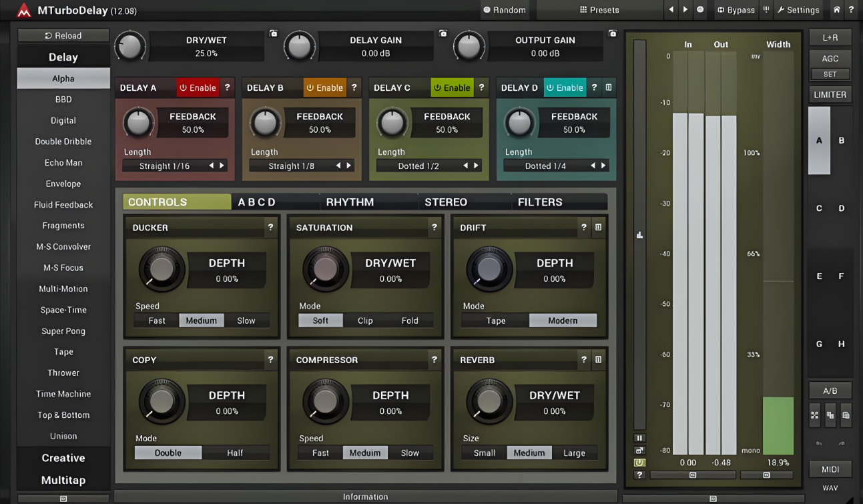Click the round dot icon beside the preset arrows
The width and height of the screenshot is (863, 504).
coord(700,10)
